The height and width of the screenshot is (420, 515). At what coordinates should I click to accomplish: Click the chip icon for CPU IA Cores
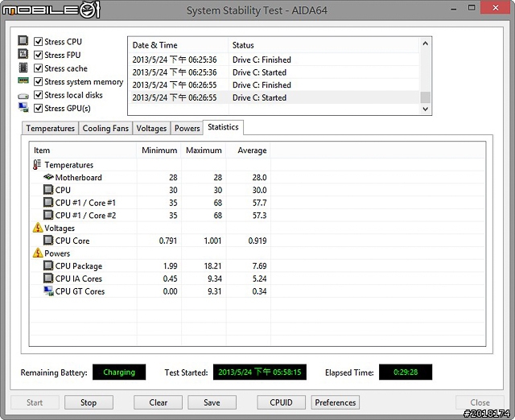click(x=48, y=278)
